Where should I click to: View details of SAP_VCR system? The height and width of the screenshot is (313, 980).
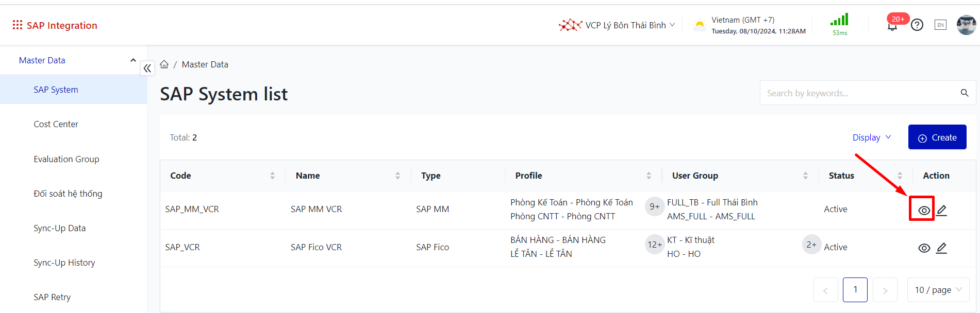pyautogui.click(x=924, y=248)
